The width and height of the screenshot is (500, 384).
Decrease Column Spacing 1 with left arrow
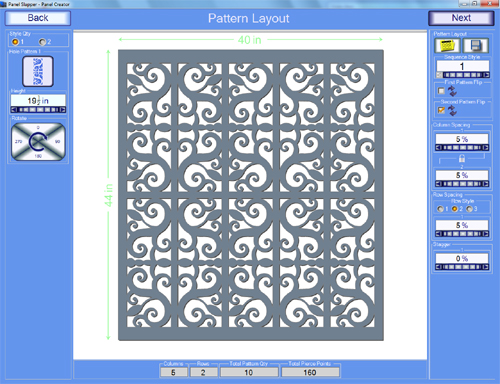[x=438, y=147]
